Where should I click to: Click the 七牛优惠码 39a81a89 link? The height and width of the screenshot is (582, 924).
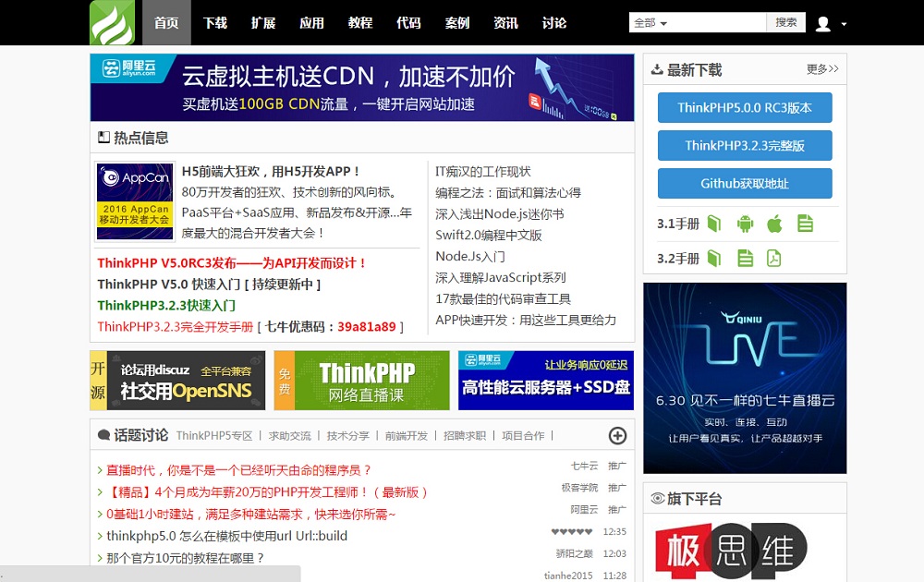pos(331,326)
